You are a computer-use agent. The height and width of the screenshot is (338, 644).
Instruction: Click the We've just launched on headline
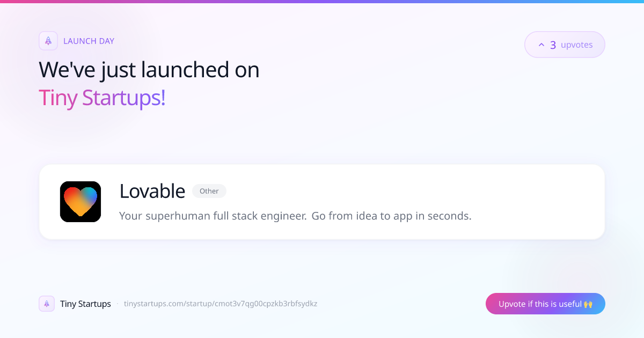149,70
